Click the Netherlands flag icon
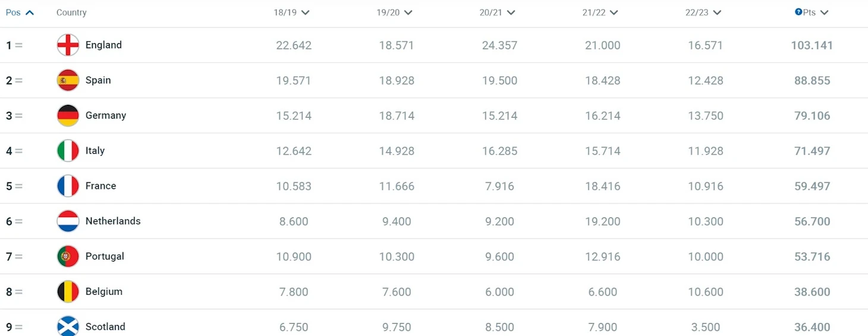The width and height of the screenshot is (868, 336). pyautogui.click(x=68, y=221)
